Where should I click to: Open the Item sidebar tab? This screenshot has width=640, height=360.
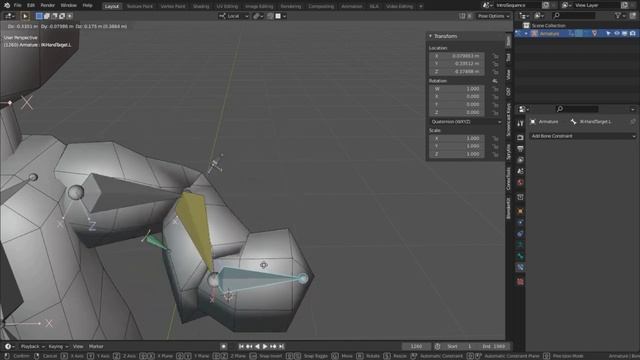[x=509, y=41]
